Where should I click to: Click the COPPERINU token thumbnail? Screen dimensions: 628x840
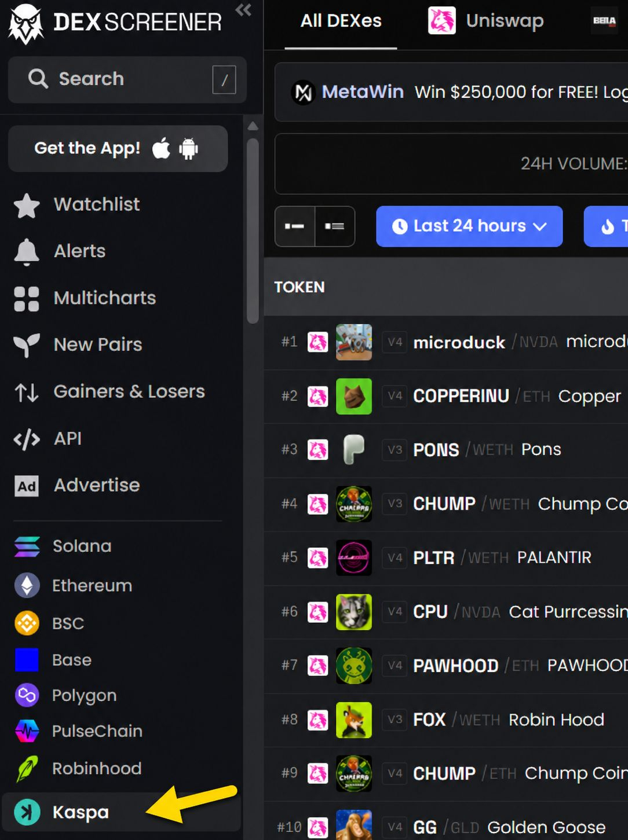tap(354, 397)
